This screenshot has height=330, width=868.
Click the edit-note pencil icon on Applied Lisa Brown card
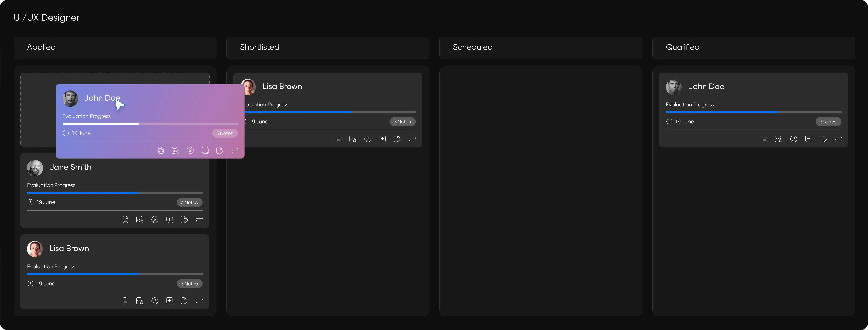[184, 301]
